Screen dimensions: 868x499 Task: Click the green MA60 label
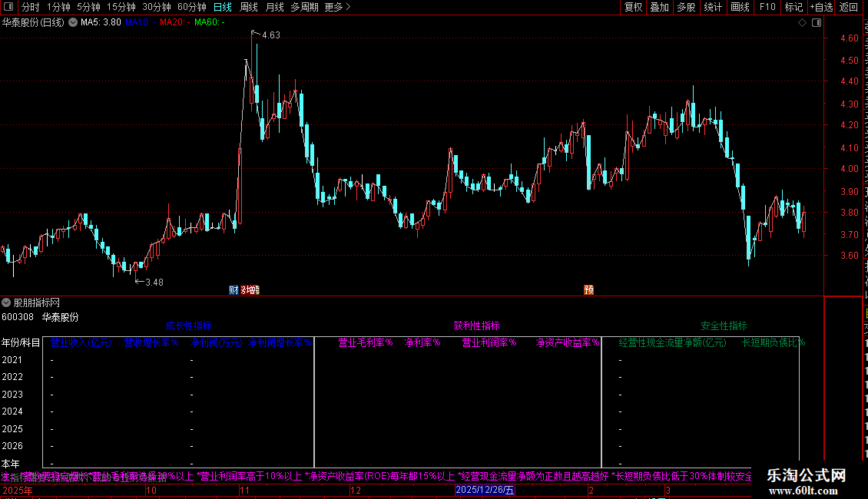tap(210, 23)
